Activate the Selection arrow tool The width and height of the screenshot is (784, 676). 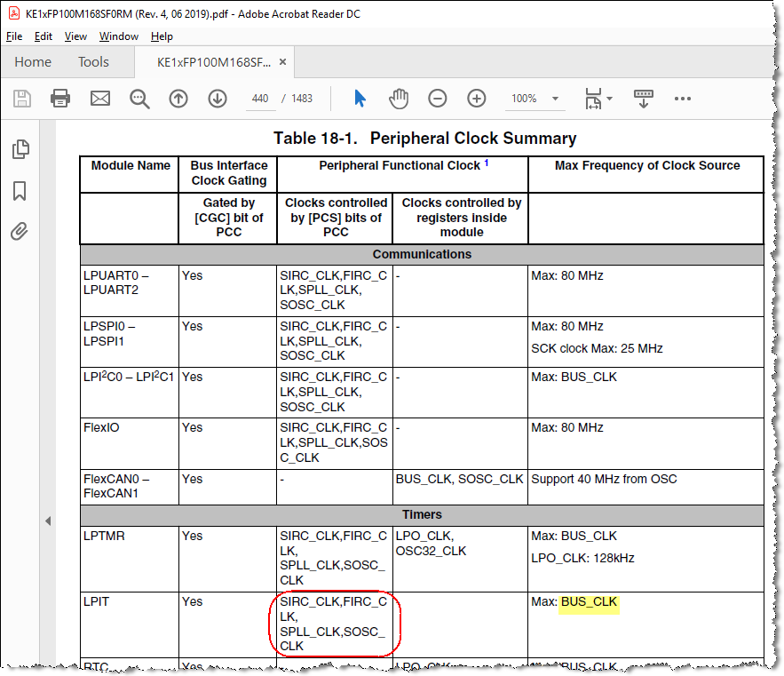pyautogui.click(x=360, y=99)
